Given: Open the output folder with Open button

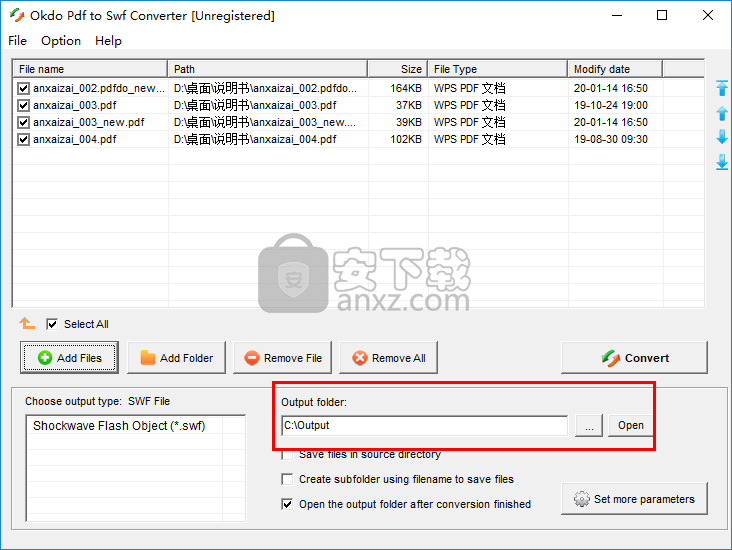Looking at the screenshot, I should point(631,426).
